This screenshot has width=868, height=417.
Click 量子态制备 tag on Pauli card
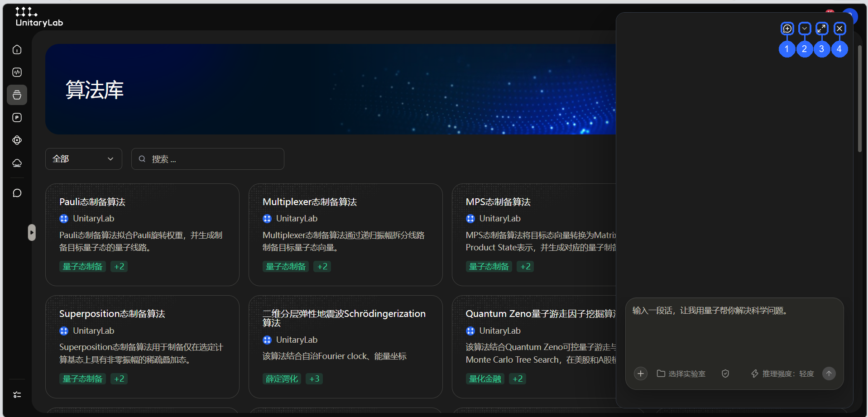click(x=82, y=266)
